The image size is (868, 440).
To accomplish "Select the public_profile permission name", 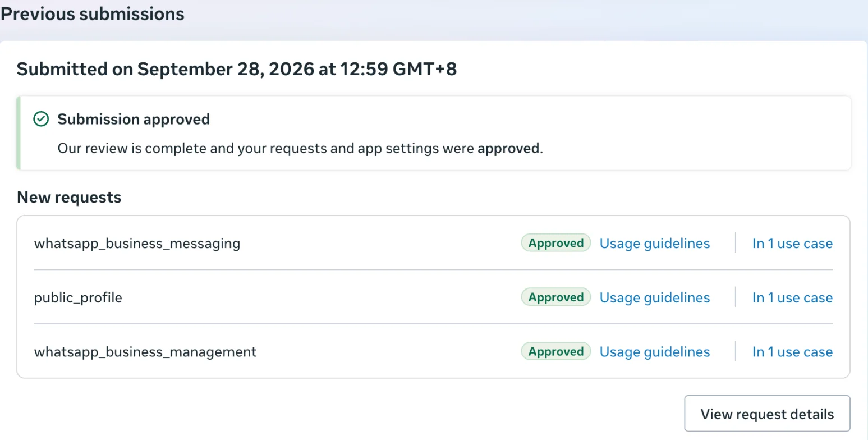I will 78,297.
